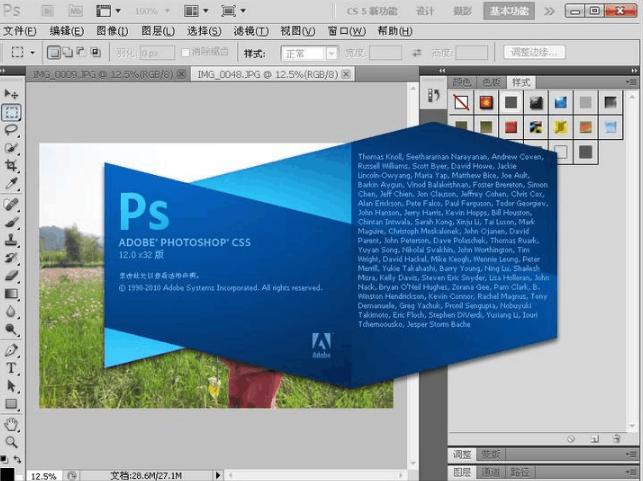Select the Pen tool
643x481 pixels.
pos(12,350)
